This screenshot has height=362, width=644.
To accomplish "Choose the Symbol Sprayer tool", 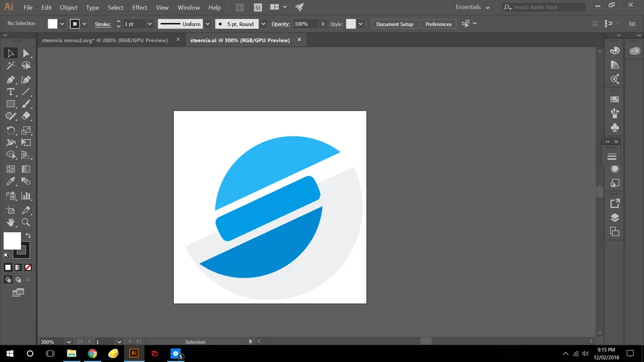I will 11,196.
